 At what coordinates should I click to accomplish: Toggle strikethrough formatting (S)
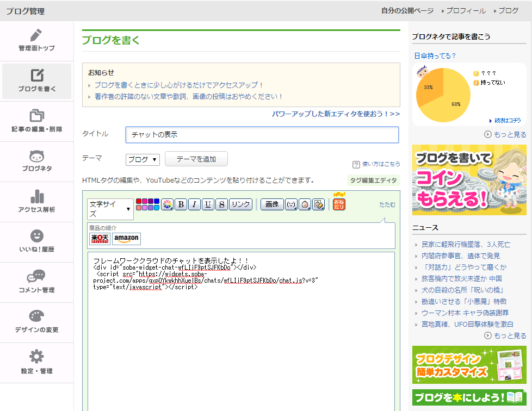pyautogui.click(x=221, y=204)
